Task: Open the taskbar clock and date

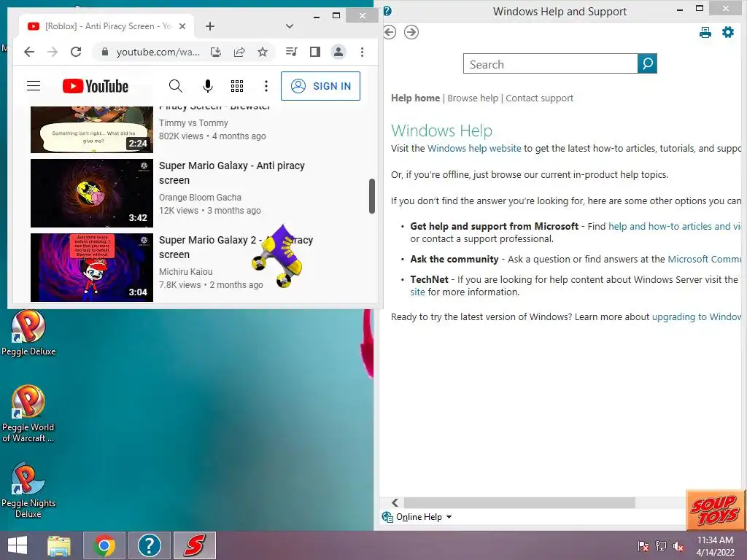Action: point(715,546)
